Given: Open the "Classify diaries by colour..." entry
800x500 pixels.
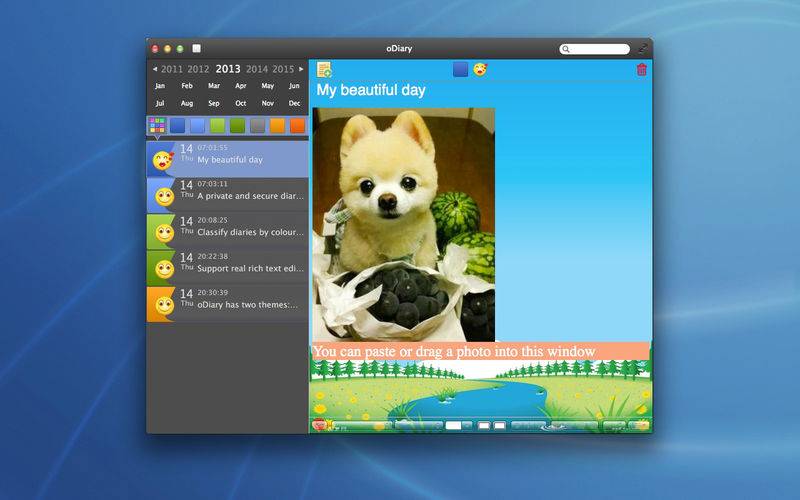Looking at the screenshot, I should click(228, 232).
